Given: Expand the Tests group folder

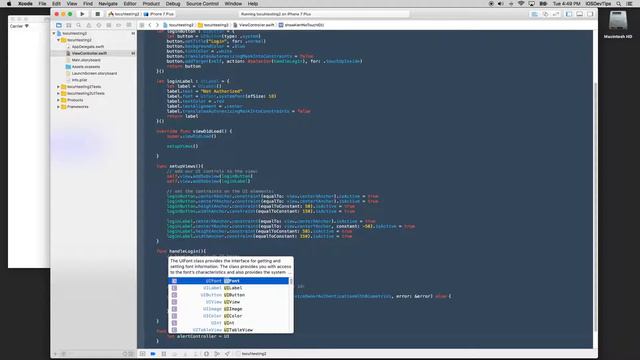Looking at the screenshot, I should click(58, 87).
